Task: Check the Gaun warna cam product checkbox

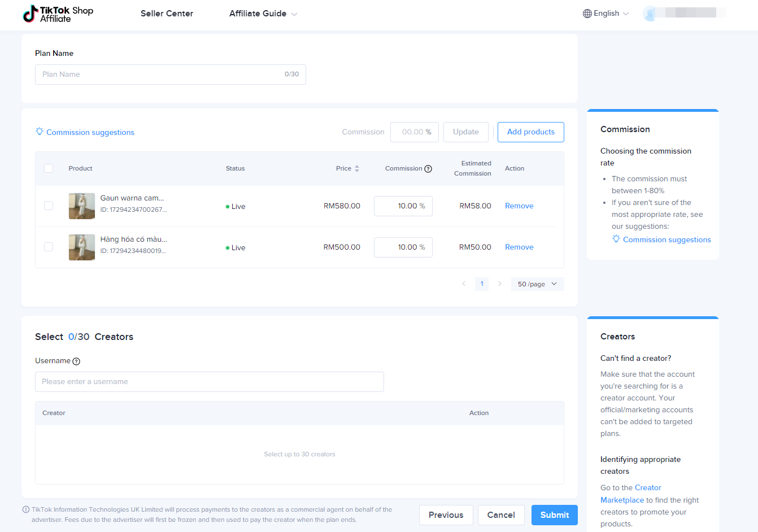Action: pyautogui.click(x=49, y=206)
